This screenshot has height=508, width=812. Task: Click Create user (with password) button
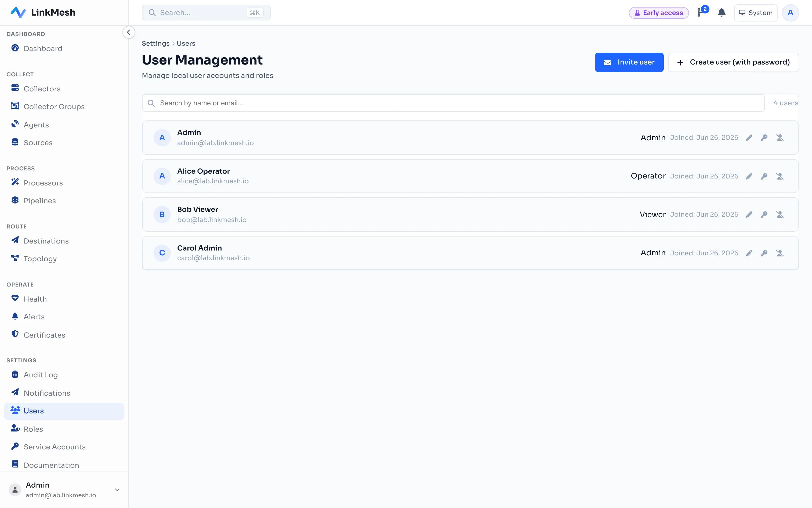point(733,62)
